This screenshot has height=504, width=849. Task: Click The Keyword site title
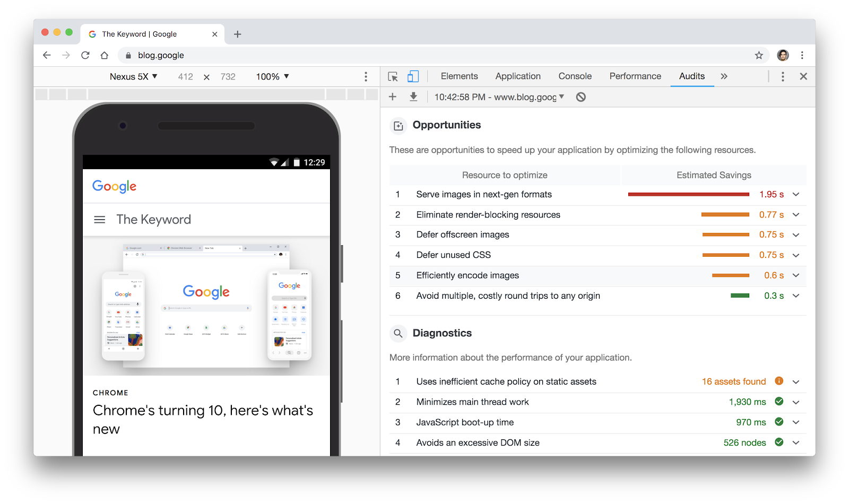pyautogui.click(x=153, y=220)
